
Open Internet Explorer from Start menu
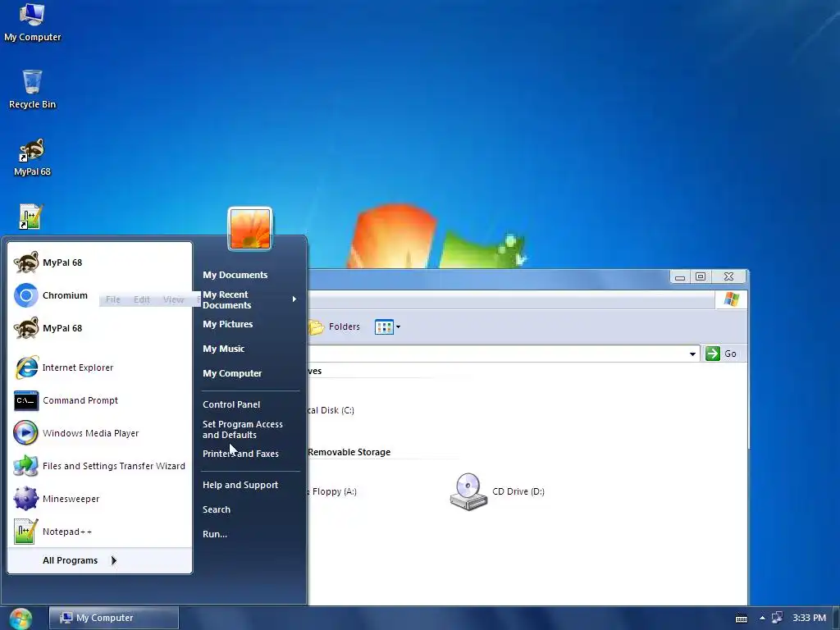pyautogui.click(x=99, y=367)
